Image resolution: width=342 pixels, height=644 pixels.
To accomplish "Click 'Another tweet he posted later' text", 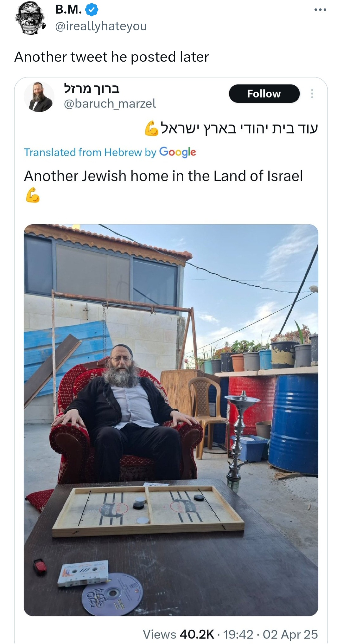I will pos(111,57).
